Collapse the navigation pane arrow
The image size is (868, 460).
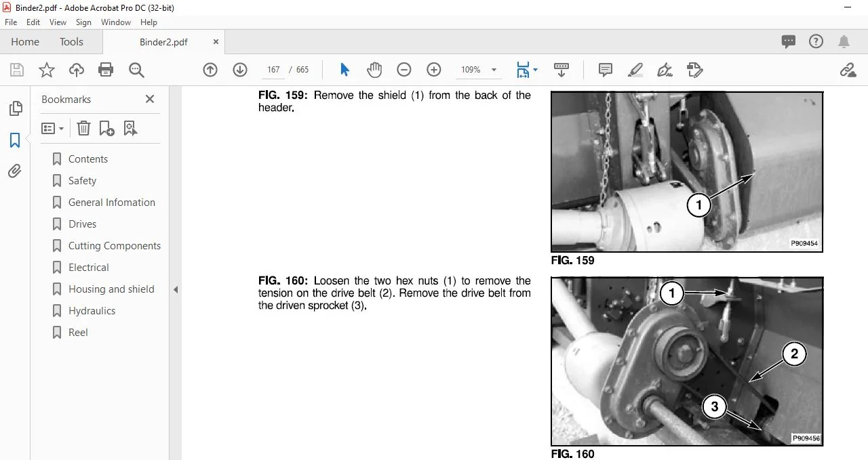click(x=176, y=290)
